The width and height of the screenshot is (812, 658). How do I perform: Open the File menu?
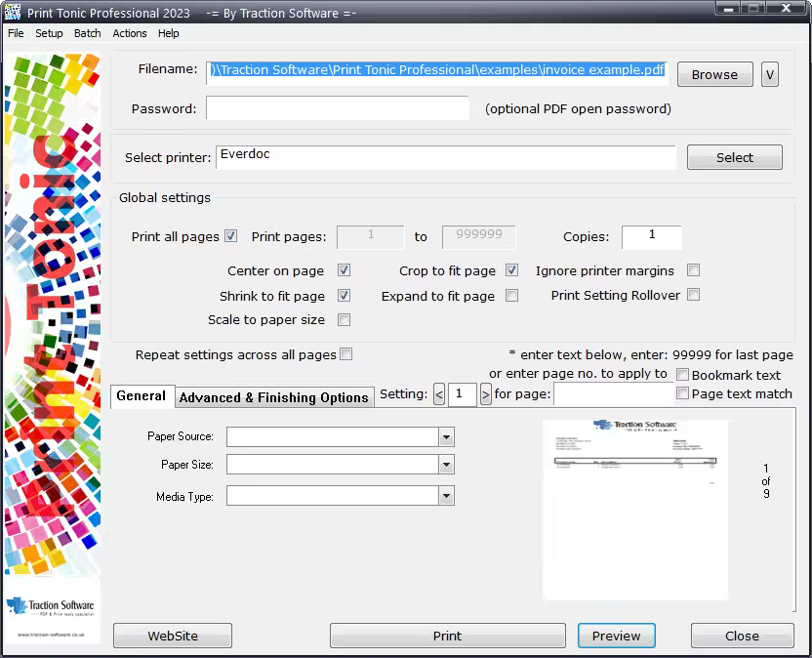point(16,33)
